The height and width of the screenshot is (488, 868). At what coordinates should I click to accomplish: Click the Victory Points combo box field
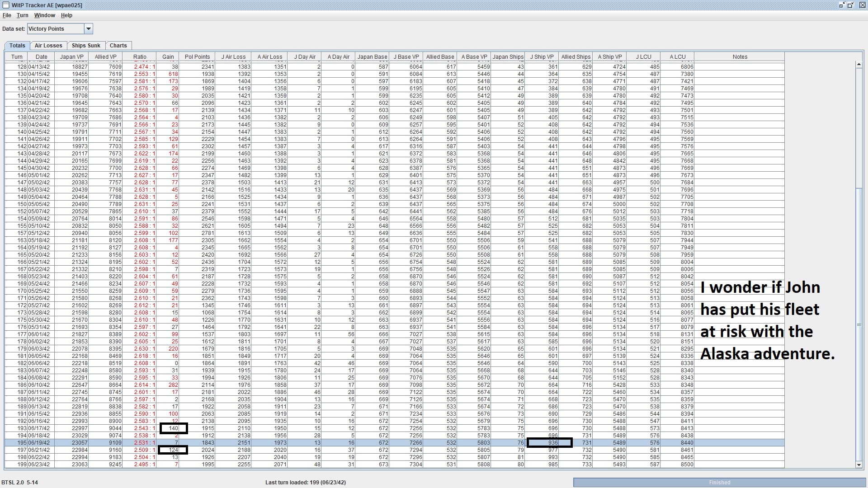pos(55,29)
